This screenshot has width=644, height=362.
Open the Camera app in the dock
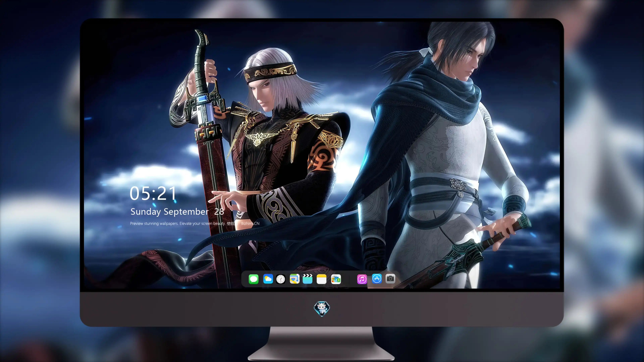(390, 279)
